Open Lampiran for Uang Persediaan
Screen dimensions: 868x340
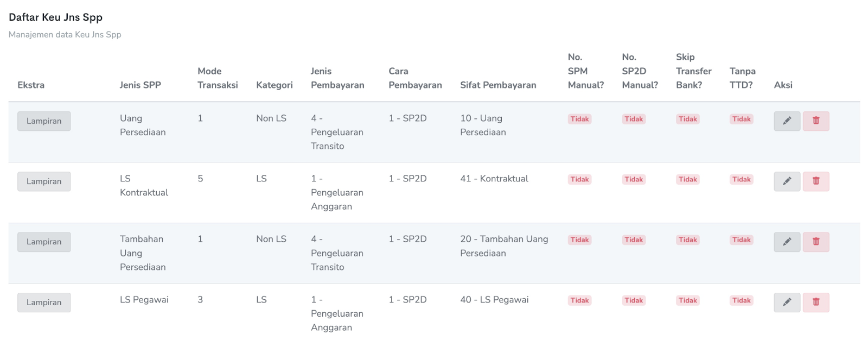click(x=44, y=121)
